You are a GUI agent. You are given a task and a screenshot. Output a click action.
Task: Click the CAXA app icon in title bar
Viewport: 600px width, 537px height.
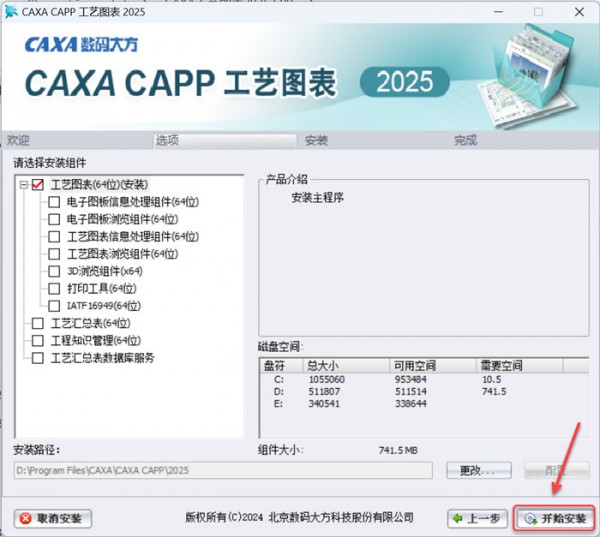(11, 12)
